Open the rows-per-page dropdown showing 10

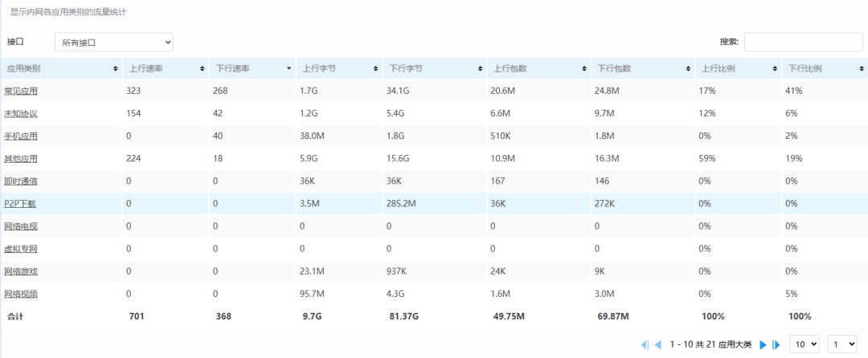(x=804, y=344)
